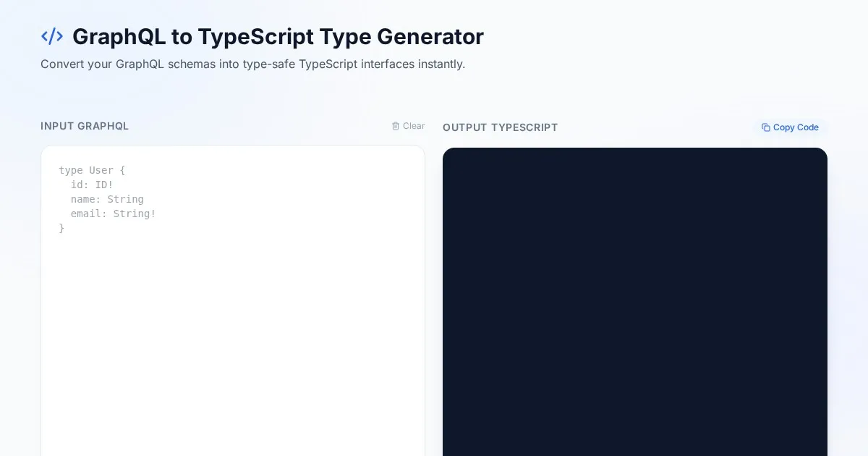Click "Convert your GraphQL schemas" in the subtitle
This screenshot has width=868, height=456.
pyautogui.click(x=128, y=64)
